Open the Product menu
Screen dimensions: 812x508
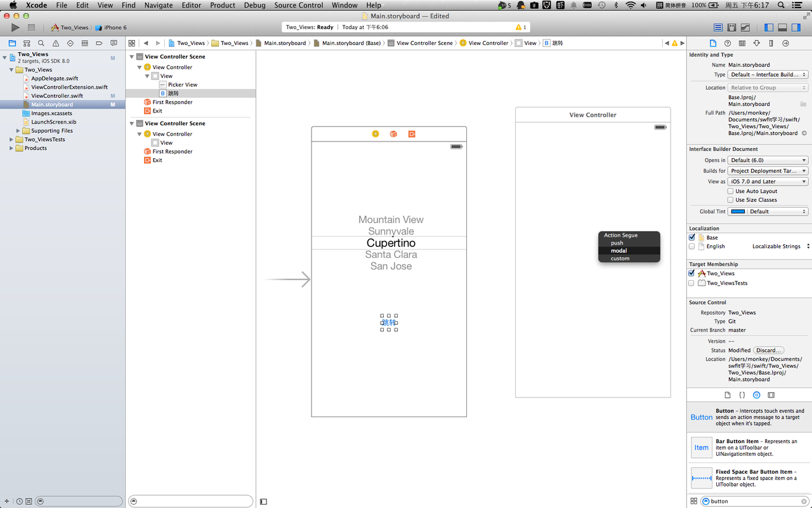pos(223,5)
